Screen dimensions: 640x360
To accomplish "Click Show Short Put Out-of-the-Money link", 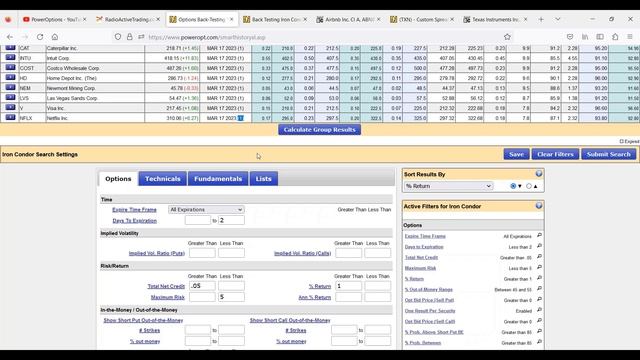I will tap(143, 320).
